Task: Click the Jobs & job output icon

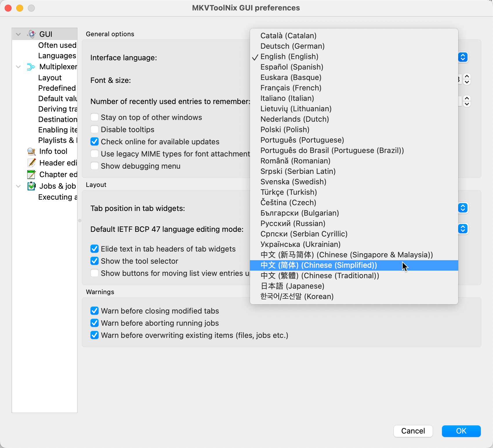Action: (31, 186)
